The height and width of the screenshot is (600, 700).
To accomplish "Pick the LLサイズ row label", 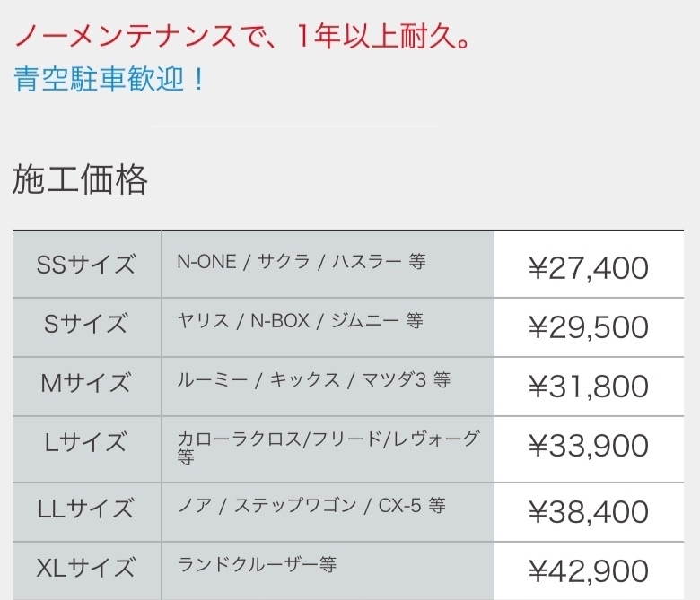I will click(x=86, y=509).
